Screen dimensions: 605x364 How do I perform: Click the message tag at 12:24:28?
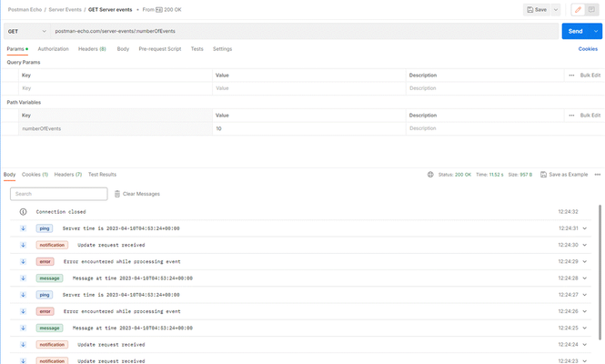point(49,278)
